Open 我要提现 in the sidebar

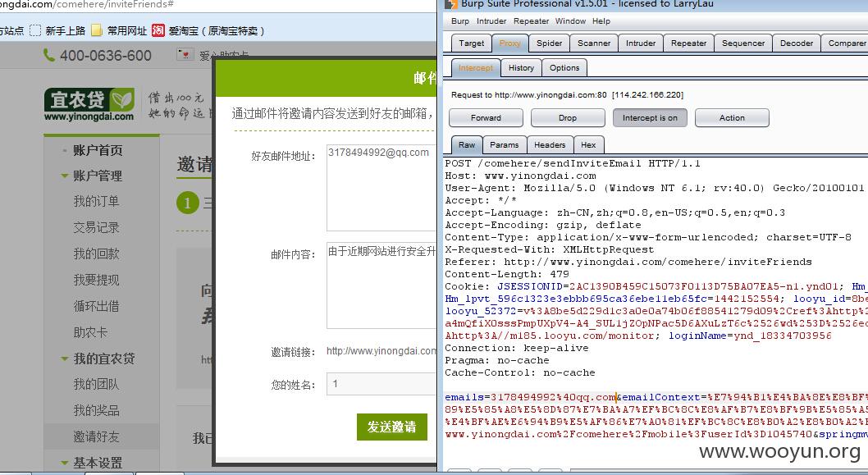[x=96, y=280]
